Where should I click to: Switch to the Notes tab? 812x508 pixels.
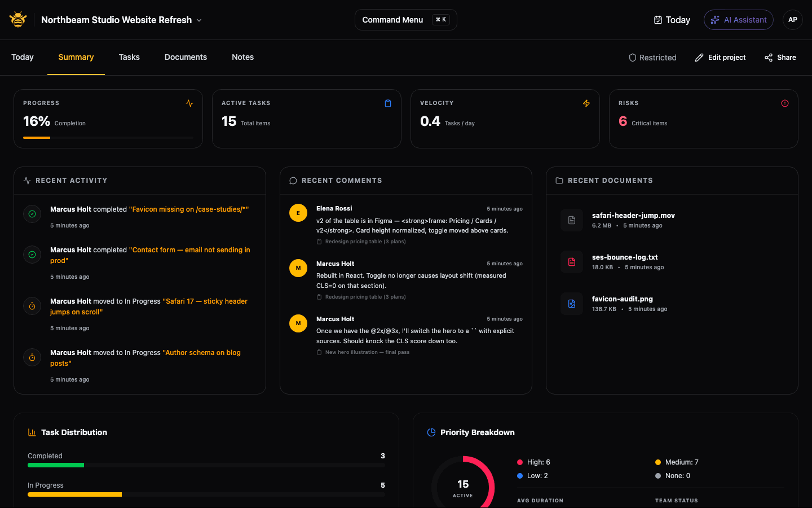click(x=242, y=57)
